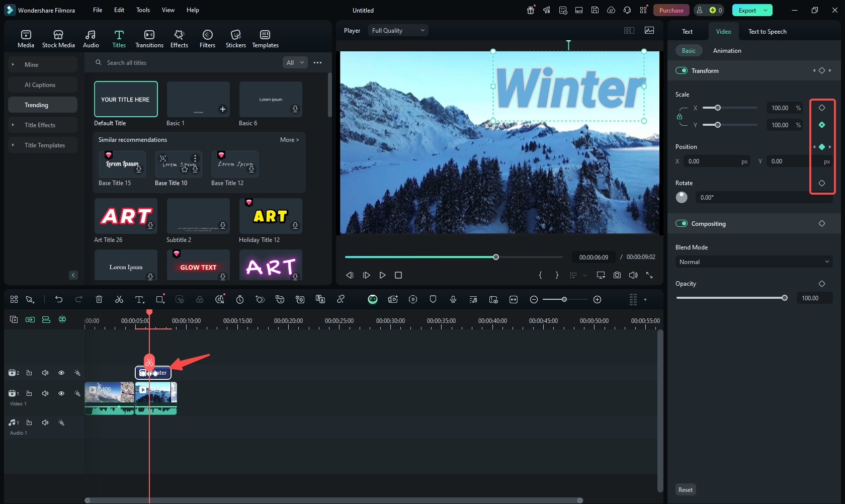This screenshot has height=504, width=845.
Task: Toggle the Compositing section switch off
Action: tap(682, 223)
